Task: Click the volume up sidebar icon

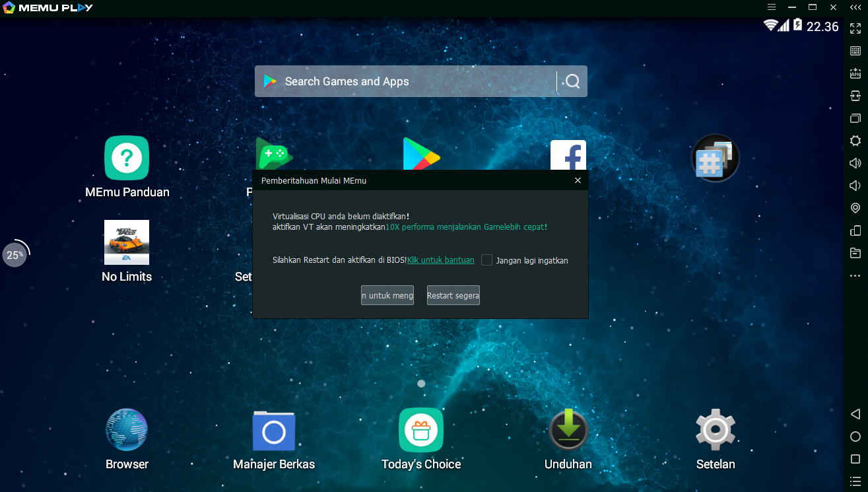Action: pos(855,163)
